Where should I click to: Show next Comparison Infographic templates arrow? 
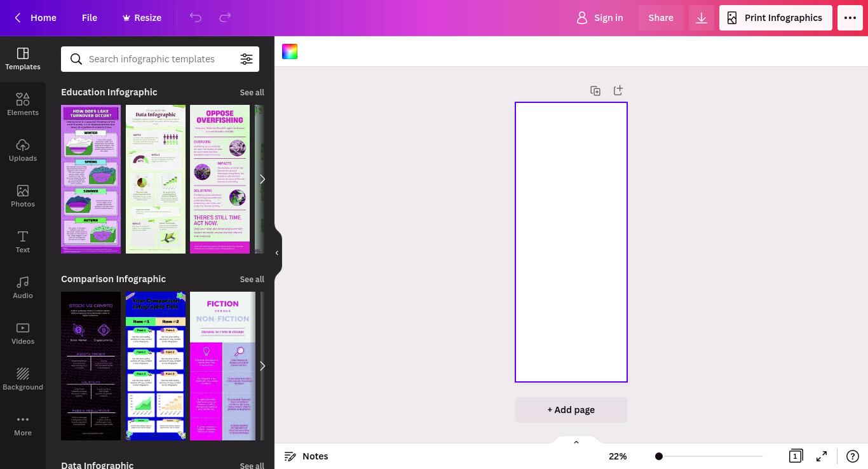point(262,366)
